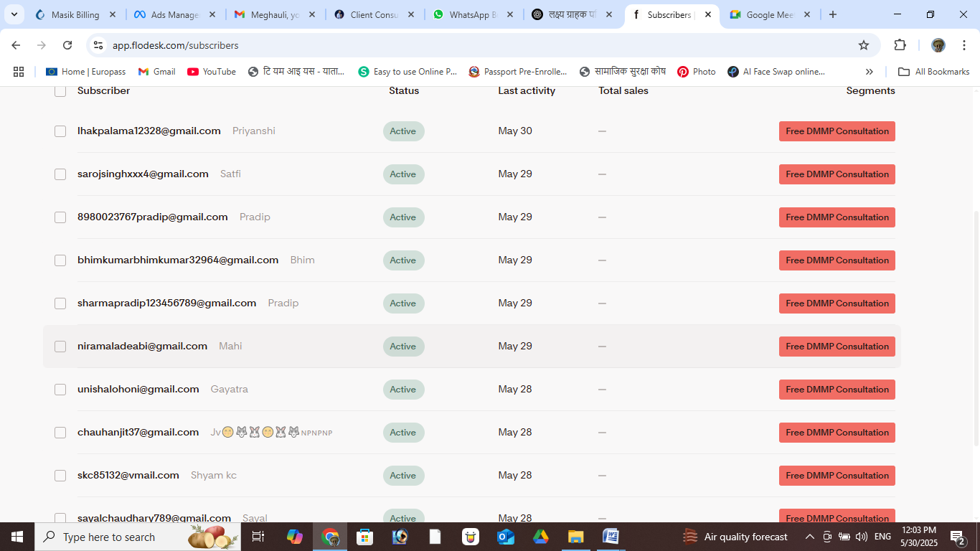Bookmark this page with star icon

click(x=864, y=45)
